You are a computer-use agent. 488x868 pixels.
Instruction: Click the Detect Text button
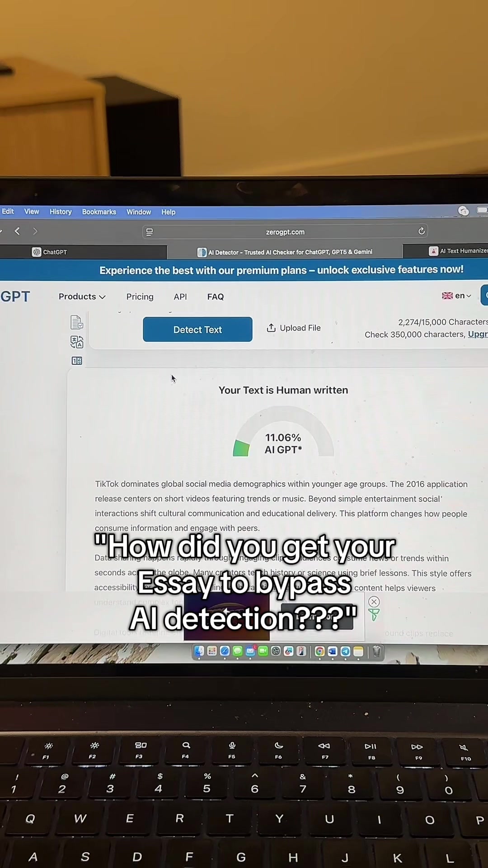(x=197, y=329)
